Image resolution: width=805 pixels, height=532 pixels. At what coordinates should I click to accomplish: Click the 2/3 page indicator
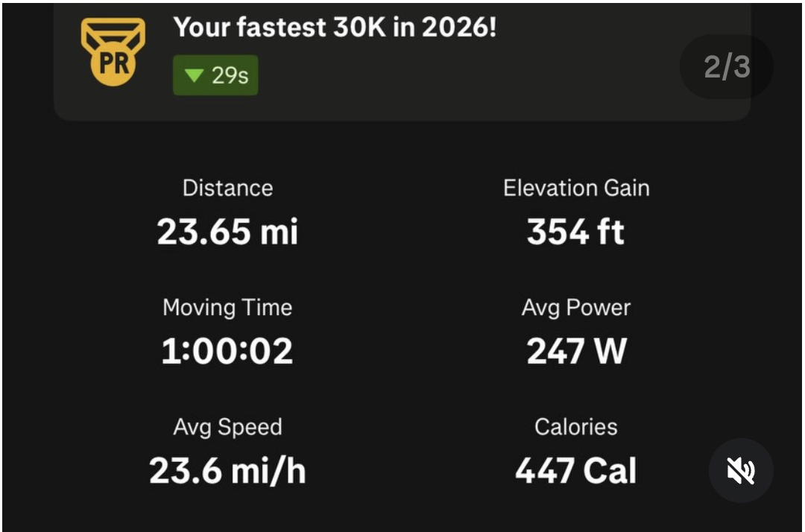point(727,67)
